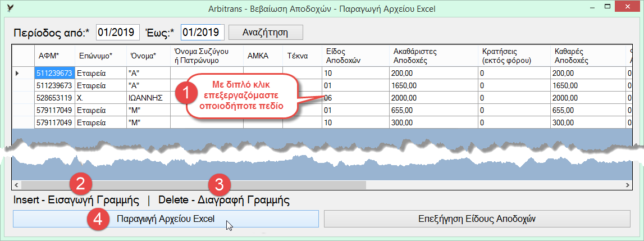
Task: Click the Καθαρές Αποδοχές column header
Action: click(588, 56)
